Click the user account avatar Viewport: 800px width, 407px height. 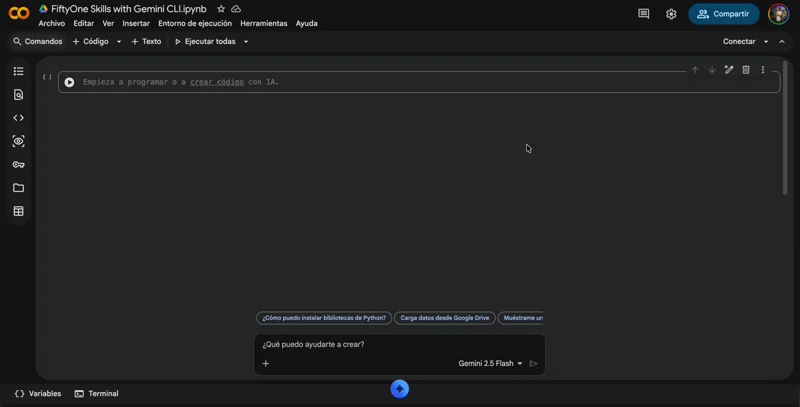point(779,14)
